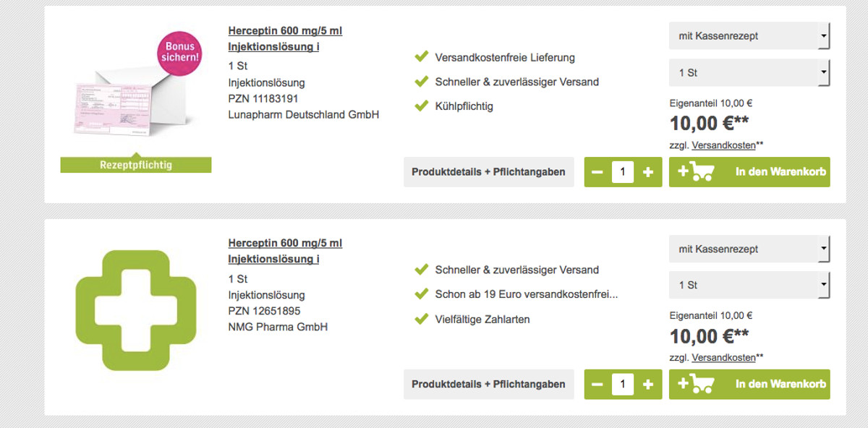Click the plus icon for Lunapharm Herceptin quantity

tap(648, 172)
